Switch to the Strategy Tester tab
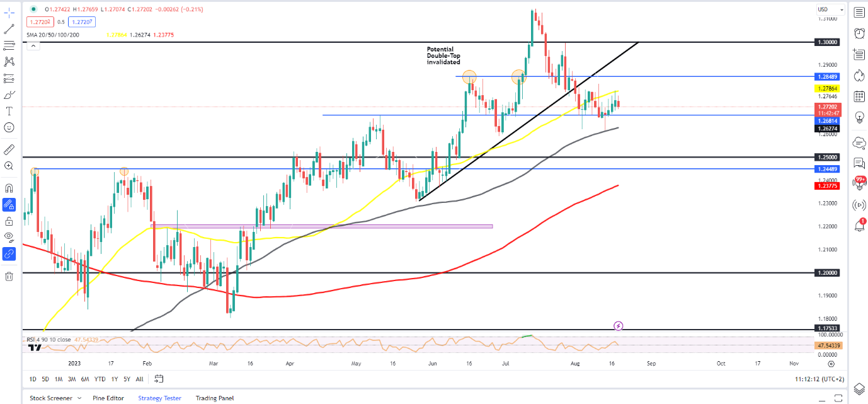Image resolution: width=868 pixels, height=404 pixels. coord(160,398)
